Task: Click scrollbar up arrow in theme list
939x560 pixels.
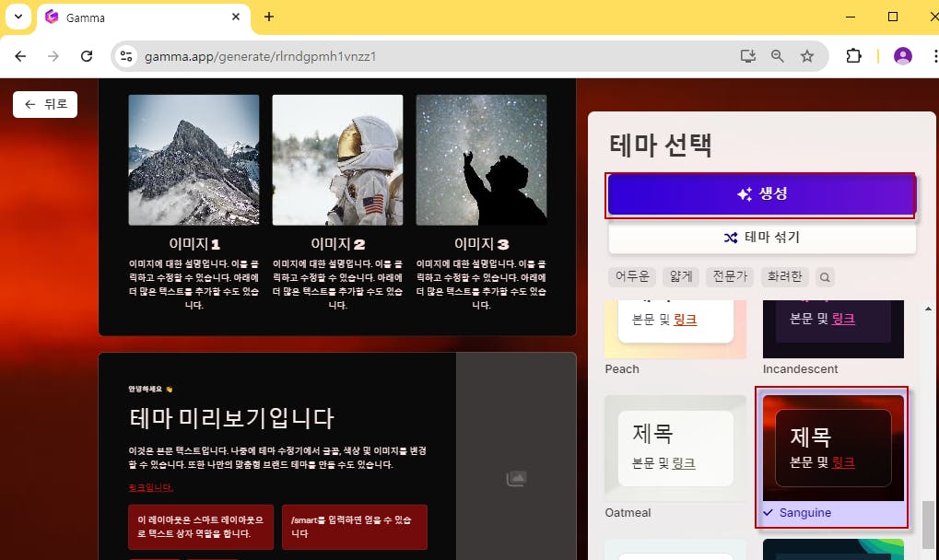Action: point(928,309)
